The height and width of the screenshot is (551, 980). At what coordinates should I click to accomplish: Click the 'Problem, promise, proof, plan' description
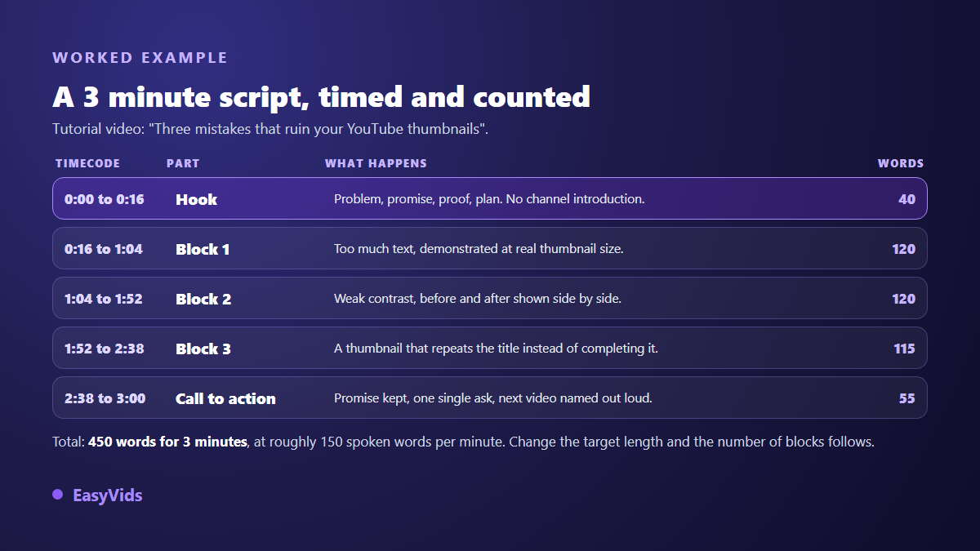[x=489, y=199]
